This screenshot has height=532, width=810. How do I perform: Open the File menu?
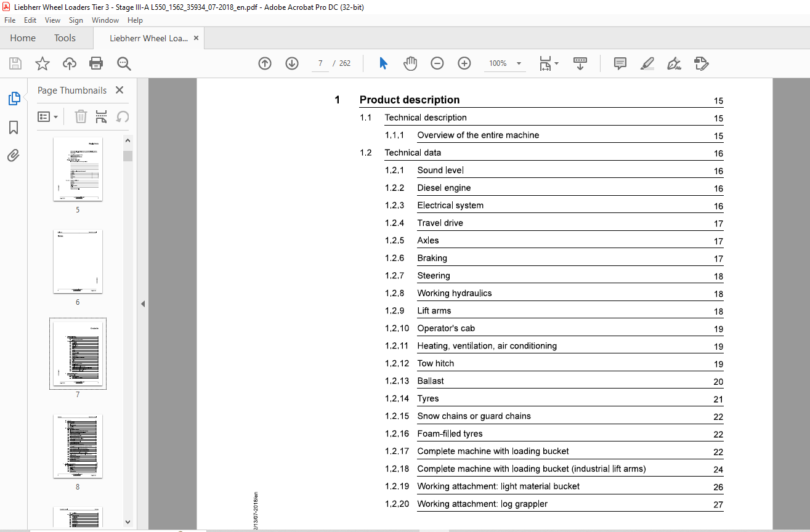(x=10, y=20)
